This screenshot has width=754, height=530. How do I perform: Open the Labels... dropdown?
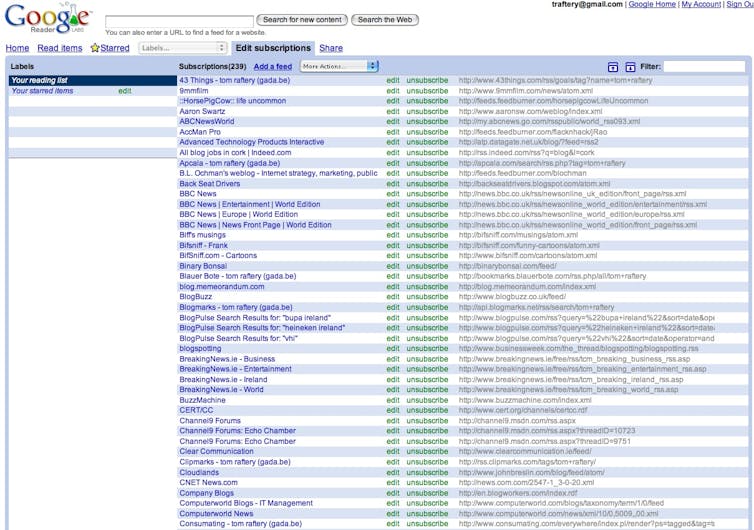(x=182, y=48)
